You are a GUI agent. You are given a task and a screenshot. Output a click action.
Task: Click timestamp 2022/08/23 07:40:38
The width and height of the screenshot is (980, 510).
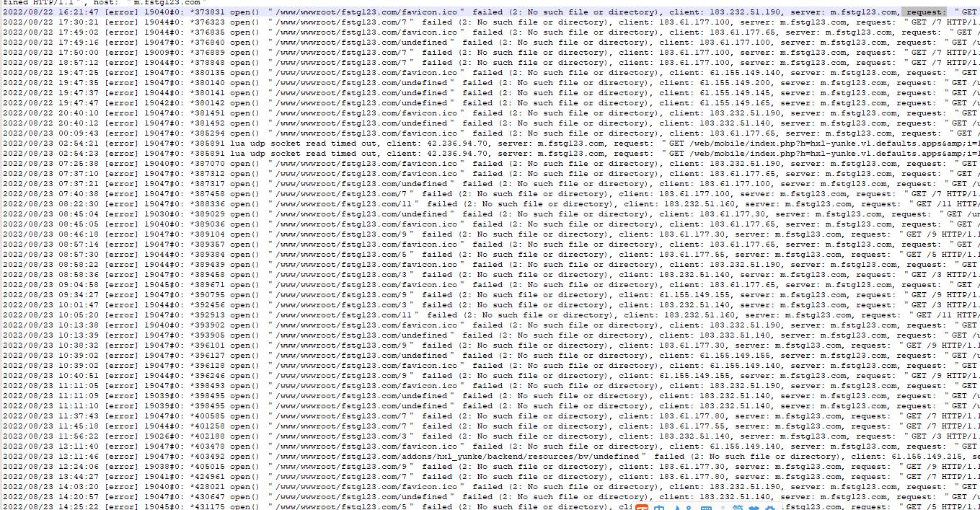50,194
